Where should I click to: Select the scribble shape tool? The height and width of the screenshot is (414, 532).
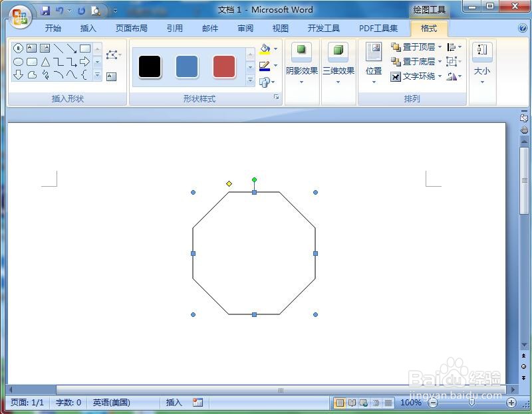45,74
